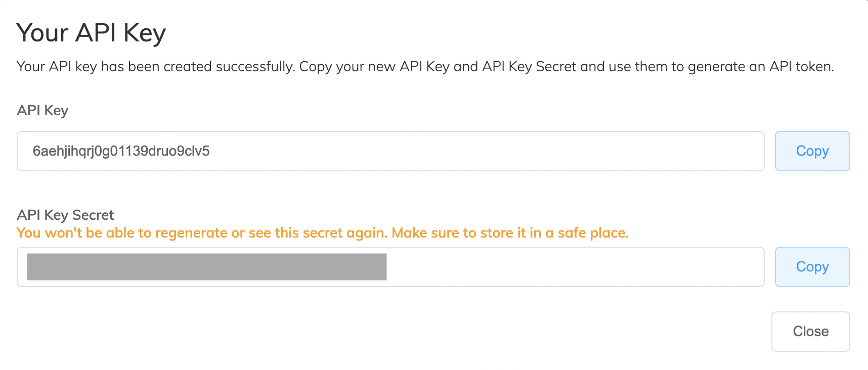
Task: Click the orange warning message text
Action: click(x=322, y=233)
